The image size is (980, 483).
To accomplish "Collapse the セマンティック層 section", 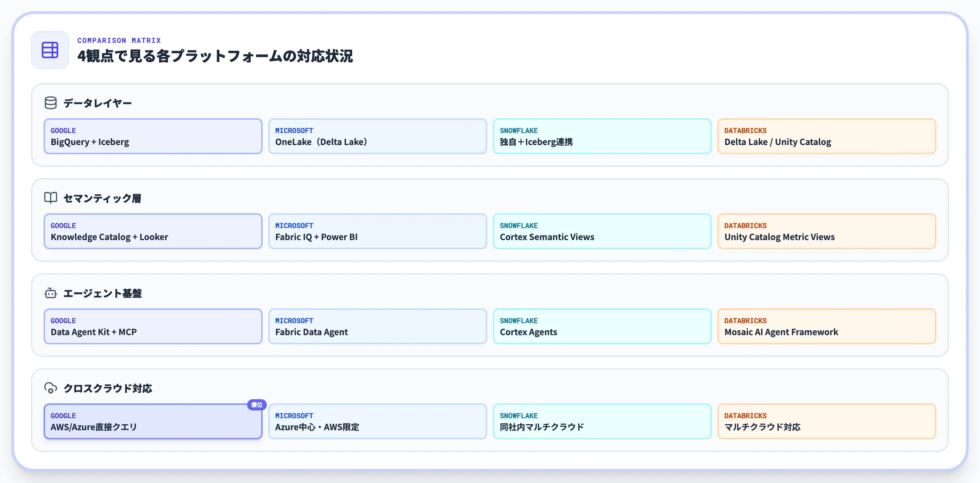I will (102, 197).
